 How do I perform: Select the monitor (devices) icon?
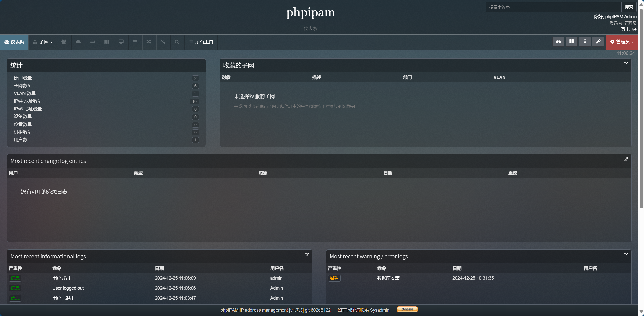click(x=121, y=42)
